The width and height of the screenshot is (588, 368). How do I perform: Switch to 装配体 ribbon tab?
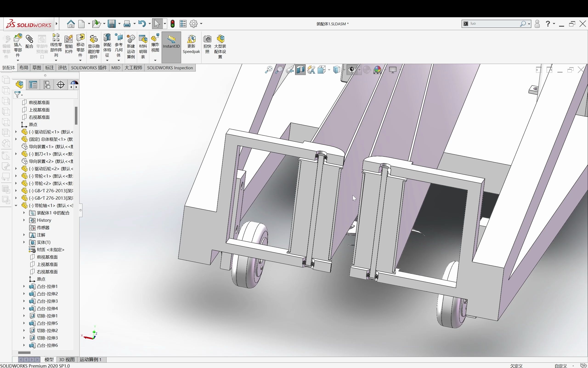point(8,68)
